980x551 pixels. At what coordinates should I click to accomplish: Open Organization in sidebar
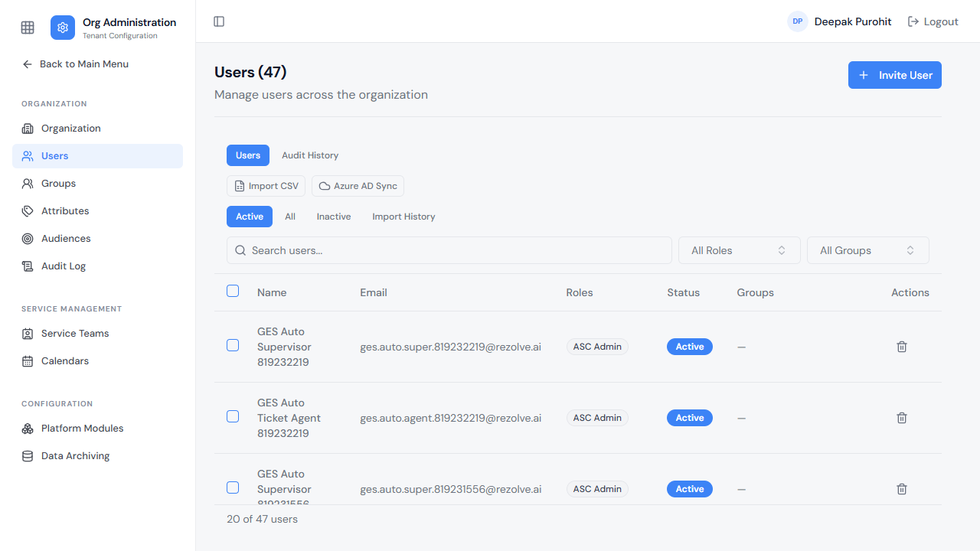tap(97, 129)
